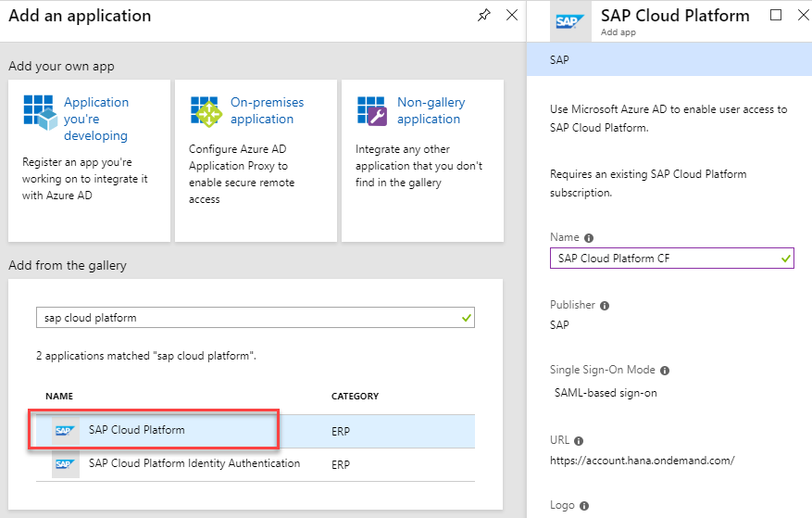Screen dimensions: 812x518
Task: Sort results by the NAME column header
Action: pyautogui.click(x=59, y=396)
